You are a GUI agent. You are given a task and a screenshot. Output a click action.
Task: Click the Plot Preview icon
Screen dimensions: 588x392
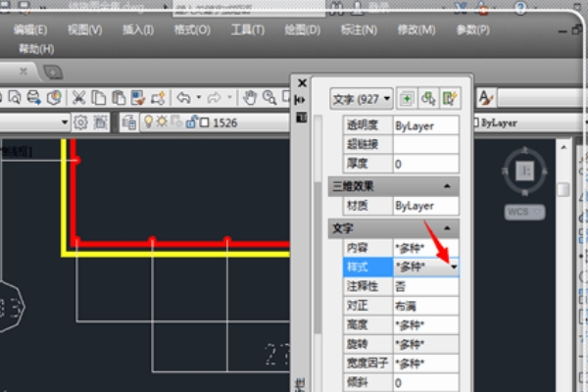[x=15, y=98]
